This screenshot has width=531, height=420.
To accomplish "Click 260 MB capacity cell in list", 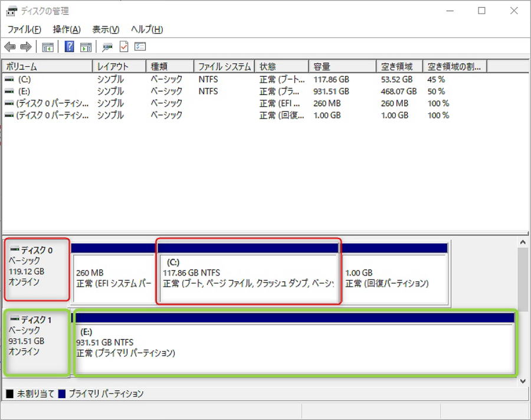I will coord(327,103).
